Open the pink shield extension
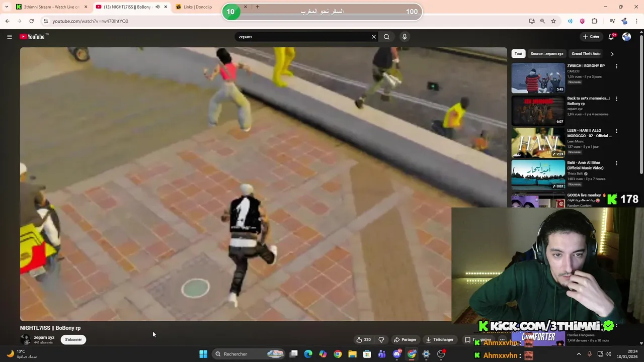Screen dimensions: 644x362 (582, 21)
